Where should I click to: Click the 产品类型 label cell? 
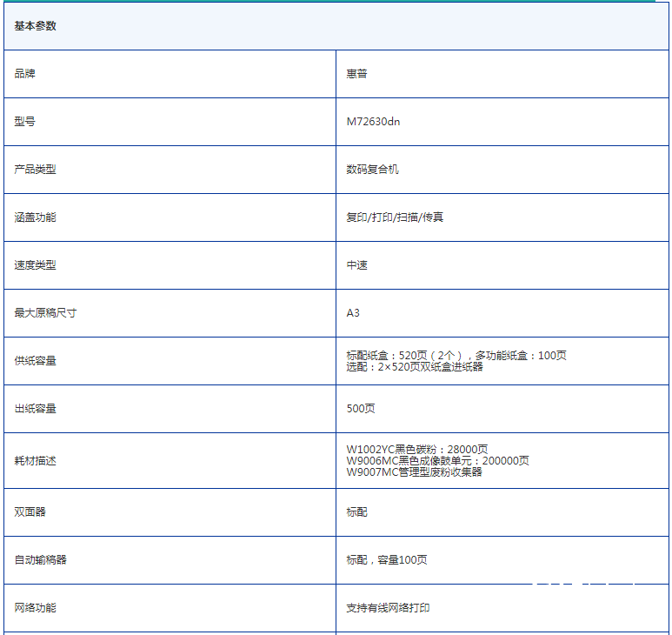(35, 170)
